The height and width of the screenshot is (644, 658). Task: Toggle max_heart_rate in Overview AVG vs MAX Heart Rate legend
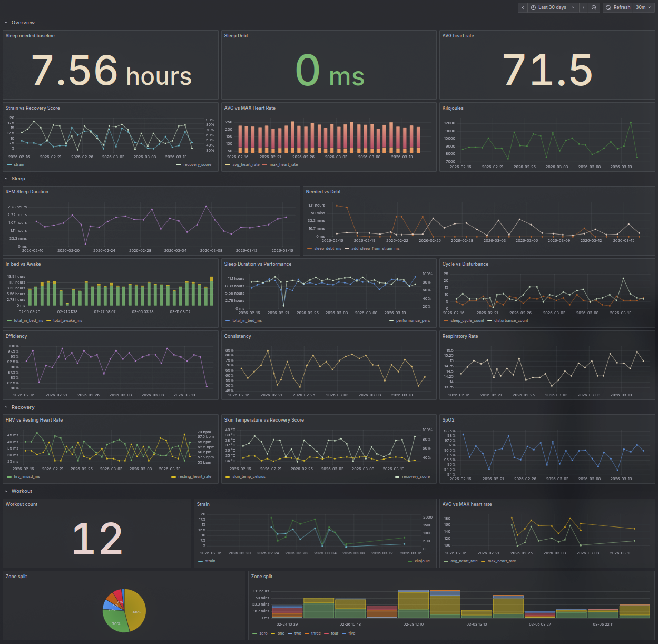pyautogui.click(x=280, y=165)
